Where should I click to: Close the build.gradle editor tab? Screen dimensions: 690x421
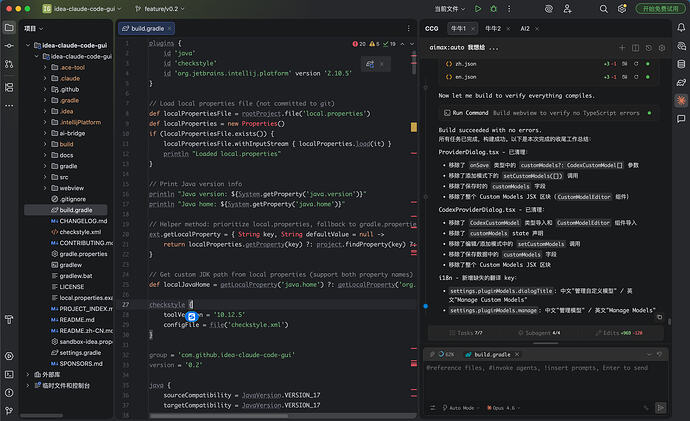click(x=169, y=29)
